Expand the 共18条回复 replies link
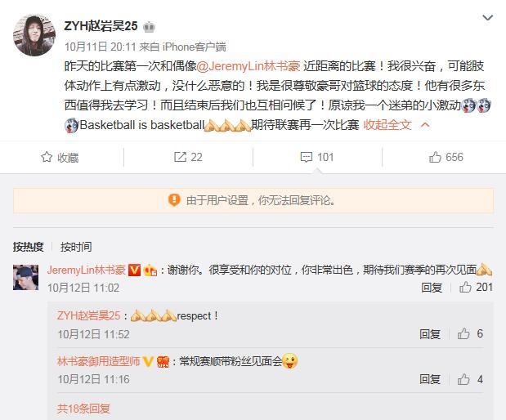This screenshot has width=506, height=420. click(83, 409)
